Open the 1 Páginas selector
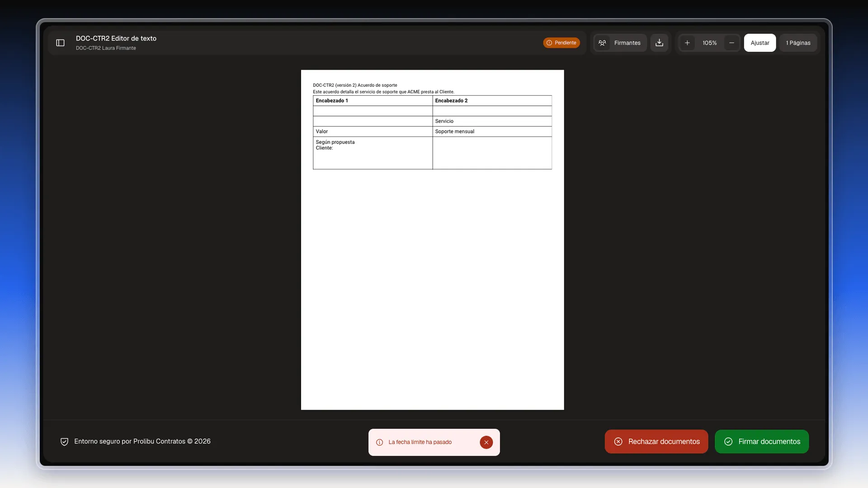 tap(798, 43)
